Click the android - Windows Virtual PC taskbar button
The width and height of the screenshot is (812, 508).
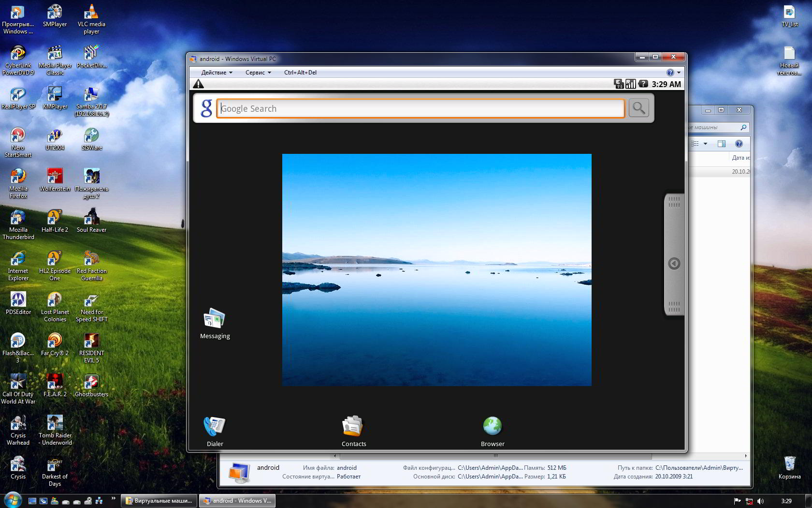237,501
